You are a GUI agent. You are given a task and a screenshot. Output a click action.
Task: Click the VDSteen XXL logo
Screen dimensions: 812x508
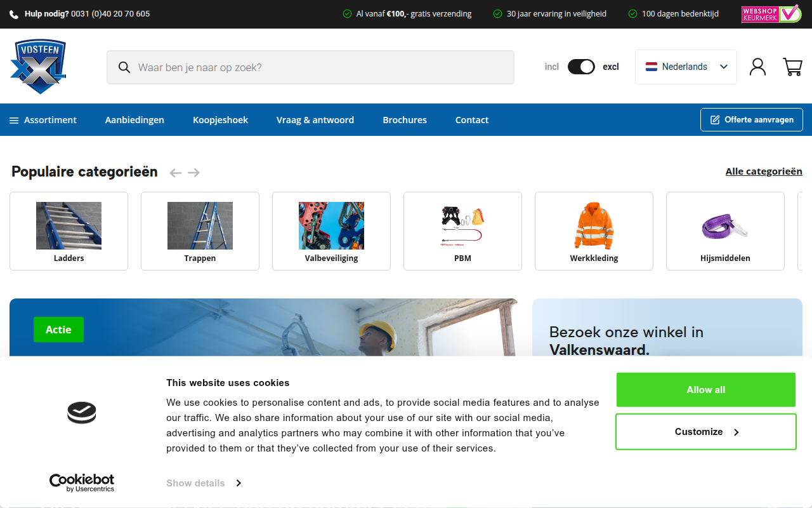click(x=39, y=67)
